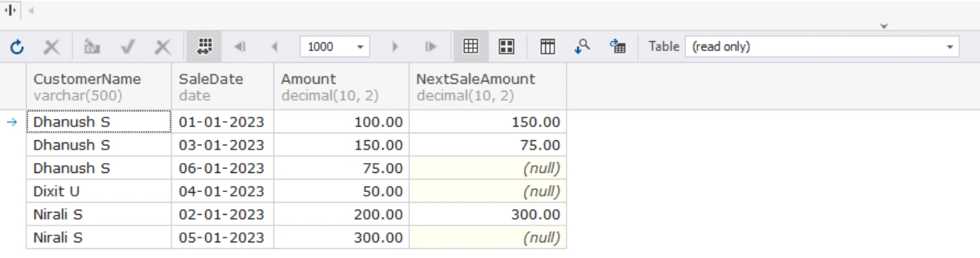Click the collapse chevron above toolbar

(884, 26)
